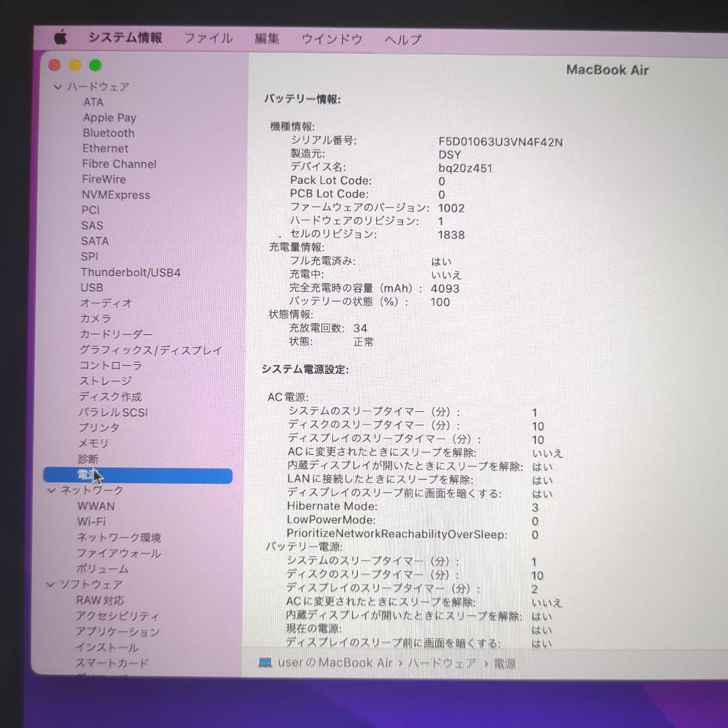Screen dimensions: 728x728
Task: Select Bluetooth in the sidebar
Action: [x=109, y=133]
